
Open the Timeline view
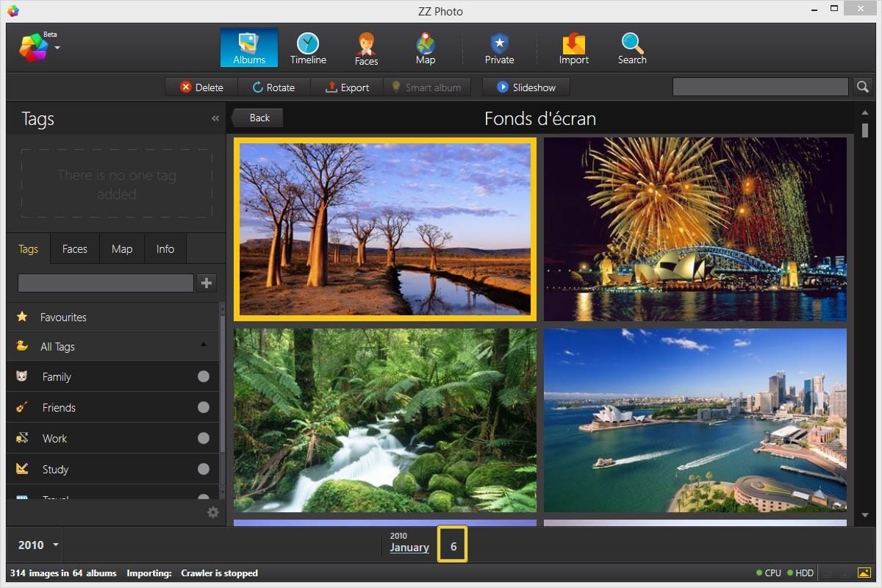(308, 48)
